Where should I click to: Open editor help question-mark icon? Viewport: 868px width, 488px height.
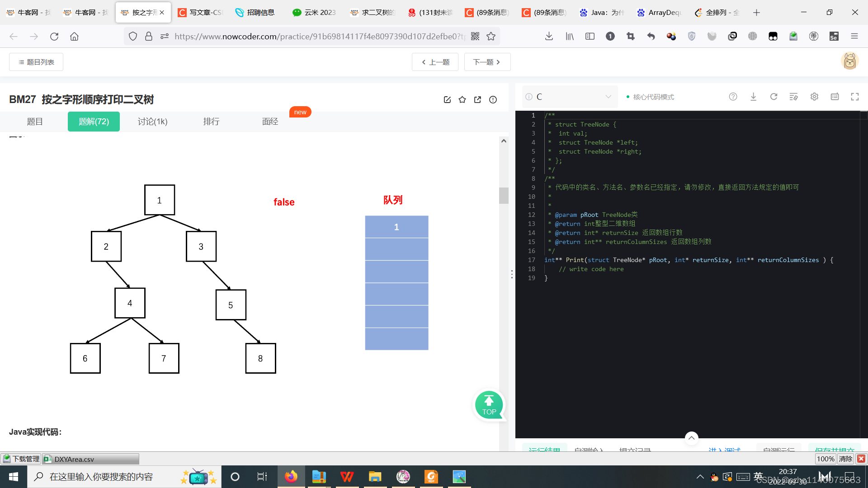(x=733, y=97)
